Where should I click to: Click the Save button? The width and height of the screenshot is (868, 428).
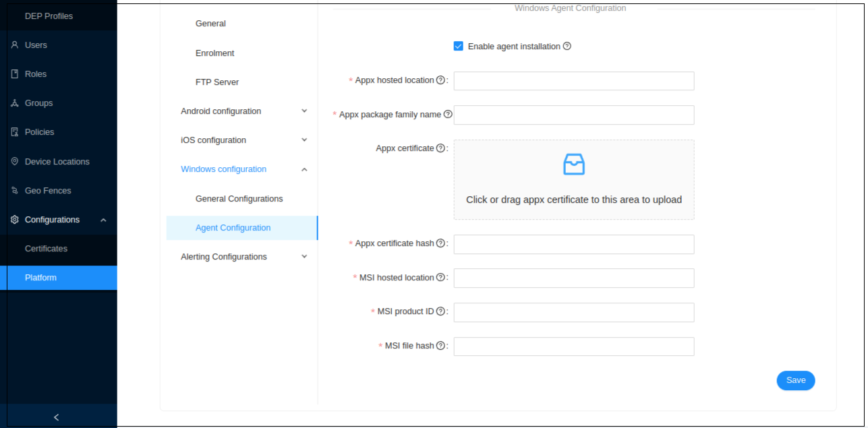(795, 380)
